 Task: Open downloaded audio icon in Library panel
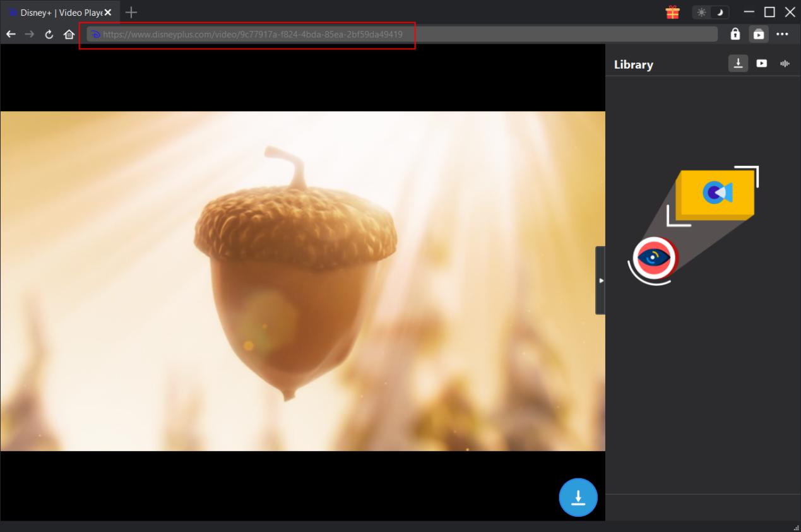click(784, 63)
